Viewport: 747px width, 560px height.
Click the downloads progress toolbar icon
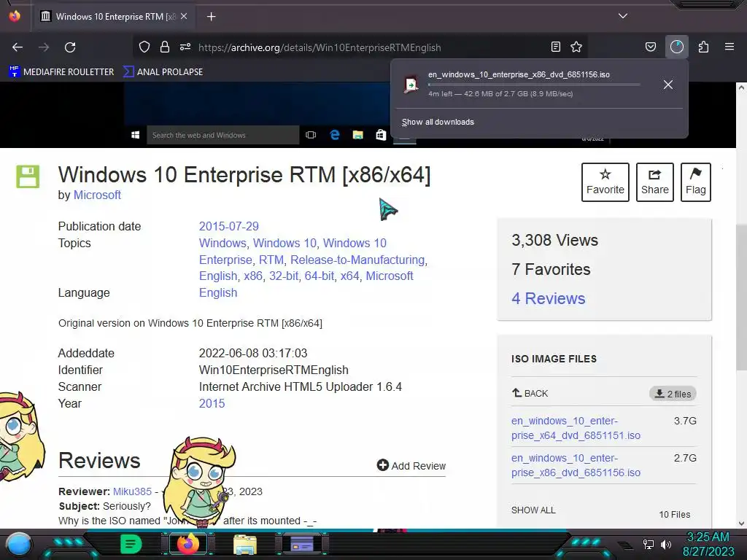pos(677,47)
